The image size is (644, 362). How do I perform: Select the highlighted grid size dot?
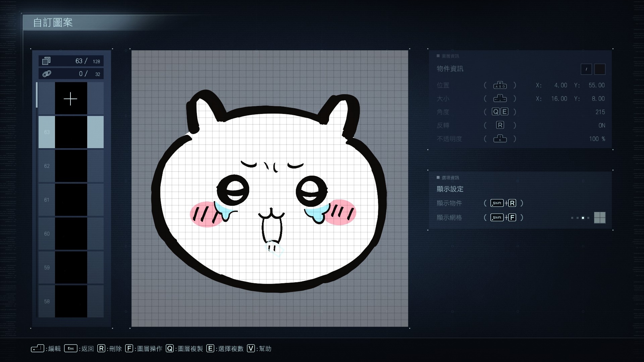[x=583, y=218]
